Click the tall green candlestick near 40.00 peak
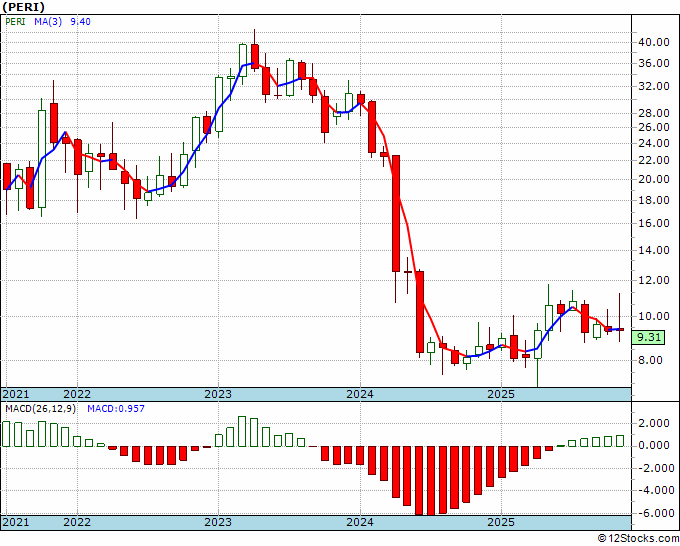 243,60
